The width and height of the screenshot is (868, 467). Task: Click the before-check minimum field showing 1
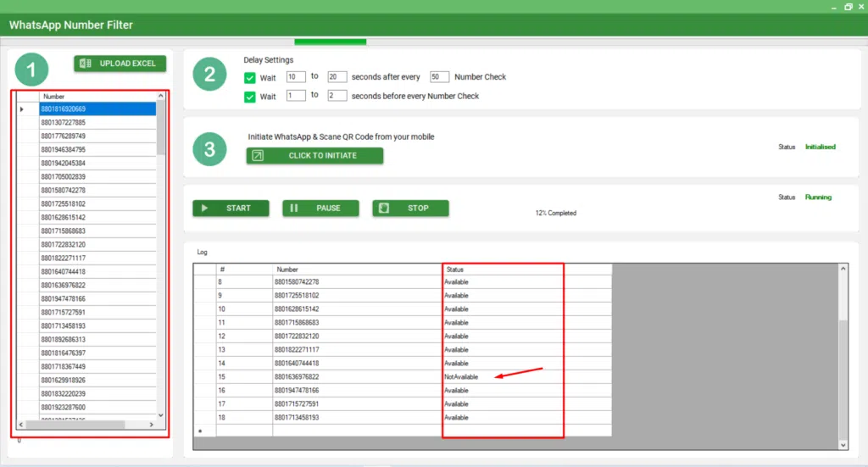296,95
